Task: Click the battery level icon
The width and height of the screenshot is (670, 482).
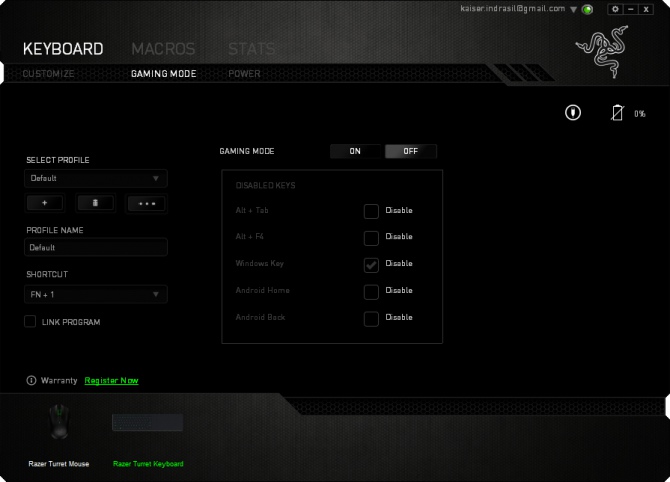Action: [x=617, y=113]
